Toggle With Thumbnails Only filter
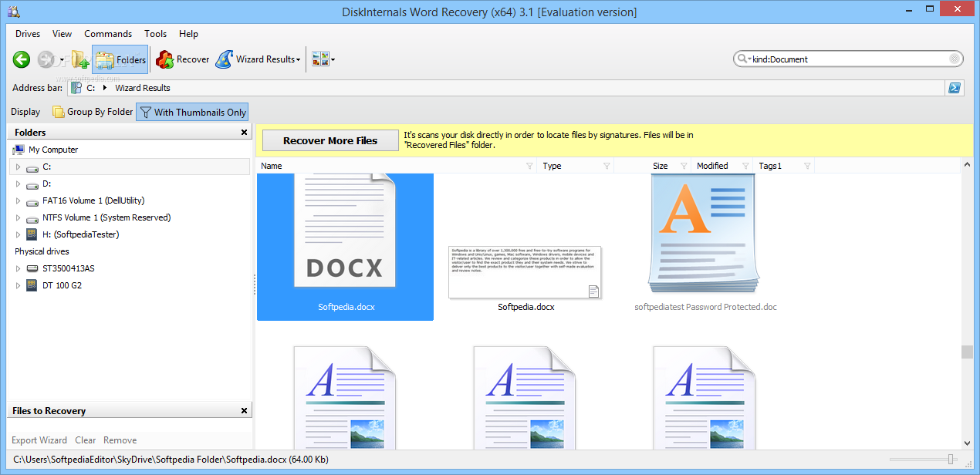Image resolution: width=980 pixels, height=475 pixels. point(192,112)
